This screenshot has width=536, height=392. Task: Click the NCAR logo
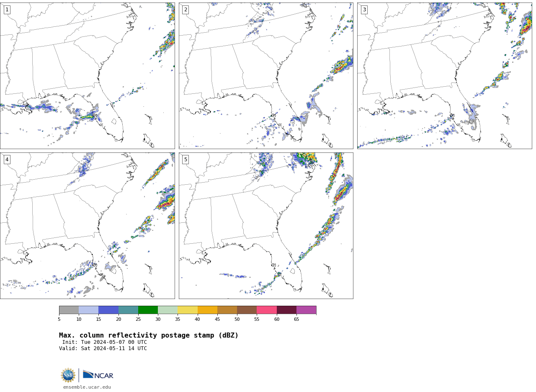tap(98, 375)
